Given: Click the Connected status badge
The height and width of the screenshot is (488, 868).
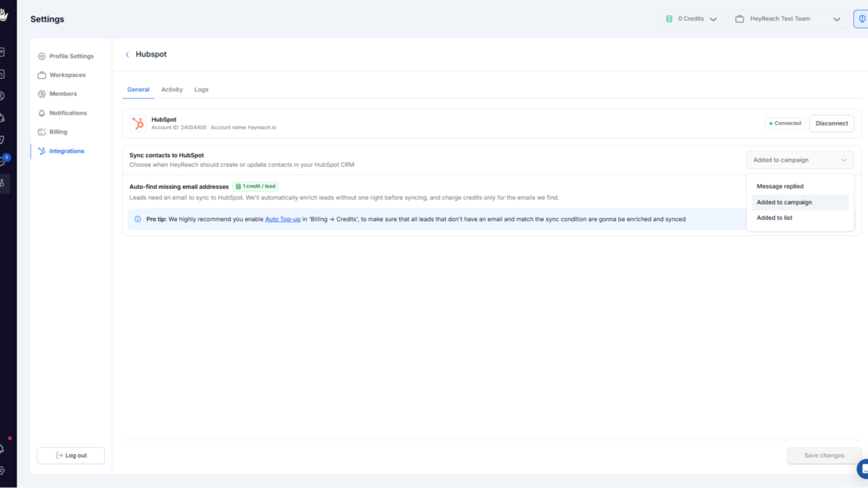Looking at the screenshot, I should pyautogui.click(x=785, y=124).
